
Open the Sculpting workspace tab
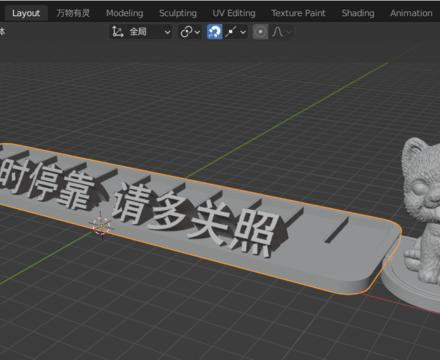coord(178,13)
